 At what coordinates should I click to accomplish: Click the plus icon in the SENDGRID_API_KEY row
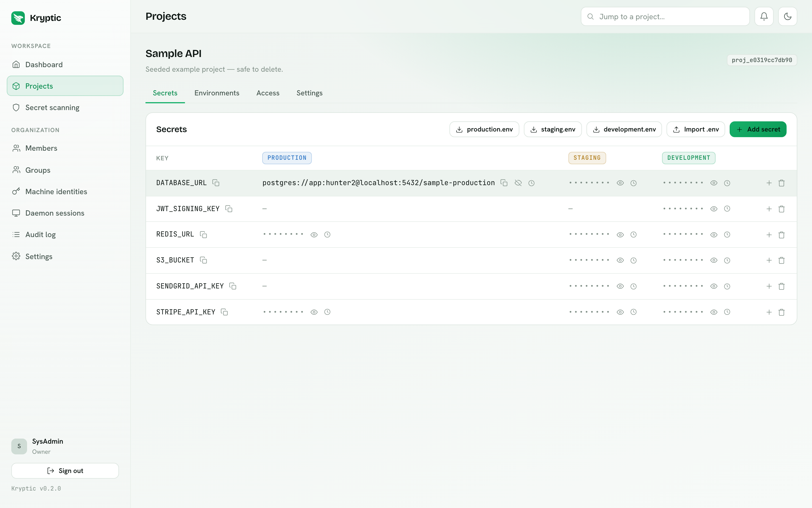pos(769,286)
